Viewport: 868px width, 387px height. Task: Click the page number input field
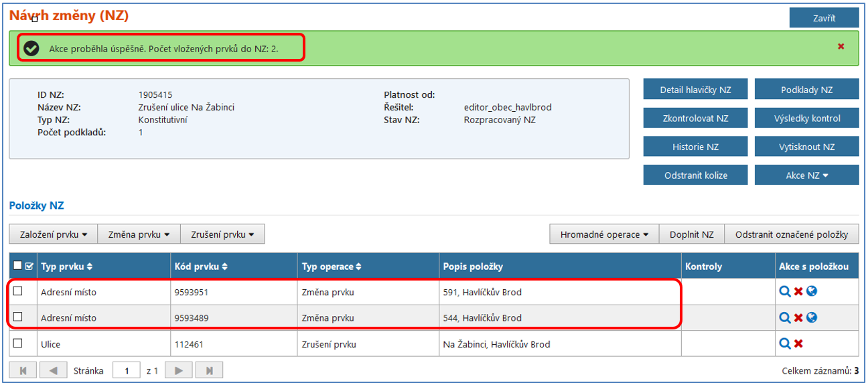pos(125,370)
